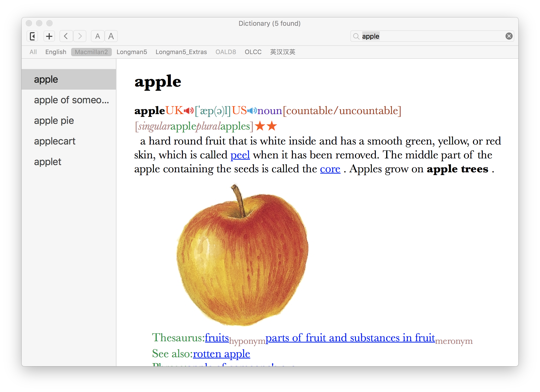
Task: Switch to the Longman5_Extras tab
Action: [x=181, y=52]
